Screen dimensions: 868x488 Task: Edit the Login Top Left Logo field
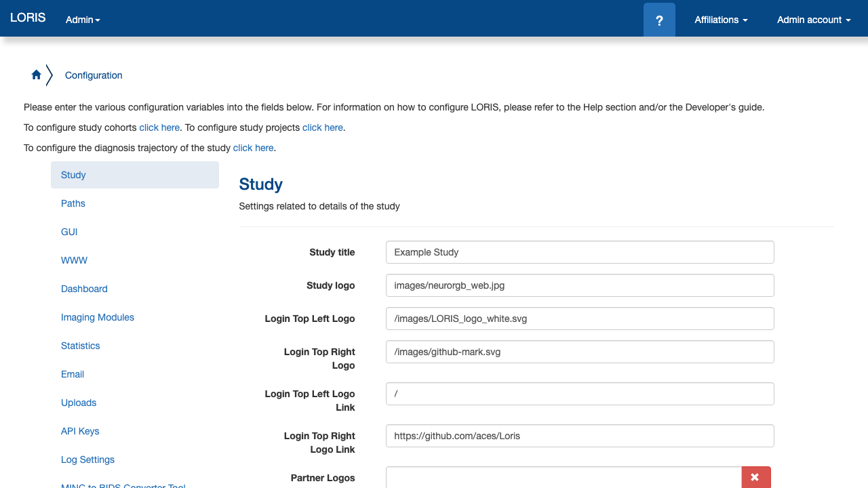coord(580,319)
